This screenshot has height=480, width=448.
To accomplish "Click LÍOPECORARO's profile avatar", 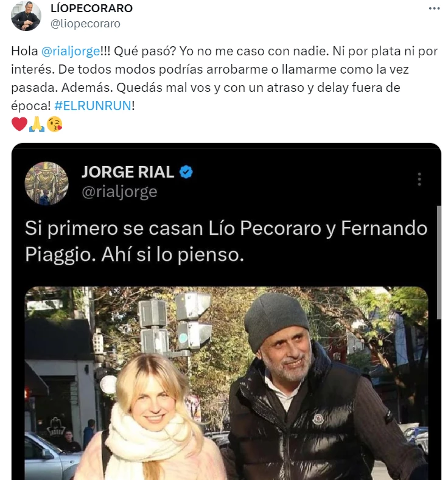I will (26, 16).
